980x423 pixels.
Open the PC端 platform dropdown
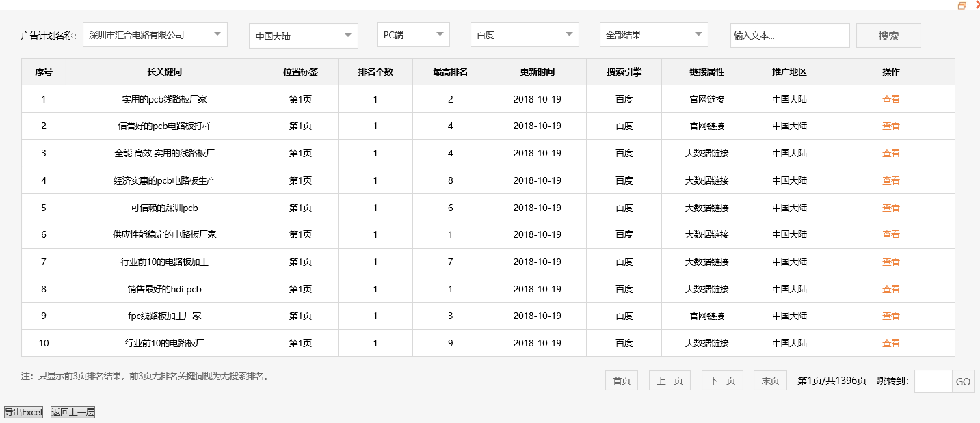[x=412, y=33]
